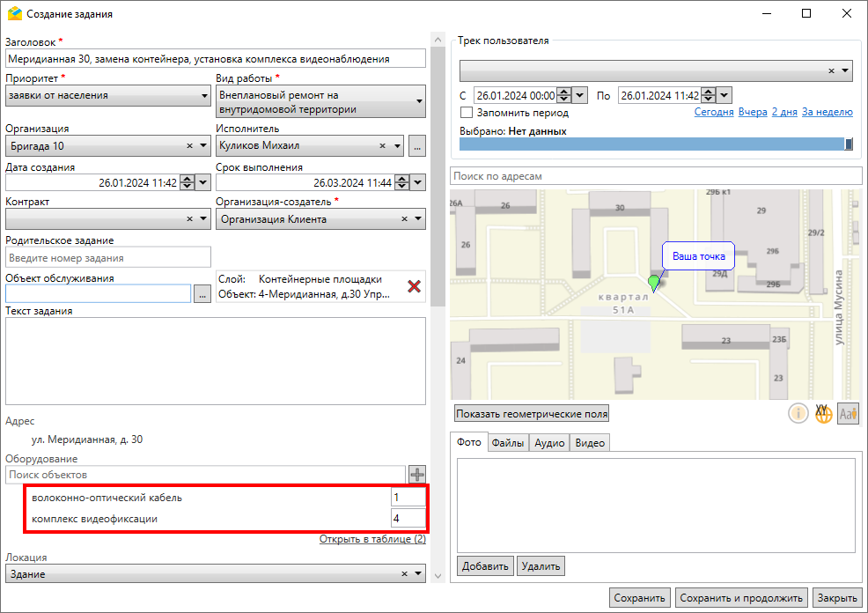Screen dimensions: 868x613
Task: Select the За неделю period link
Action: tap(827, 113)
